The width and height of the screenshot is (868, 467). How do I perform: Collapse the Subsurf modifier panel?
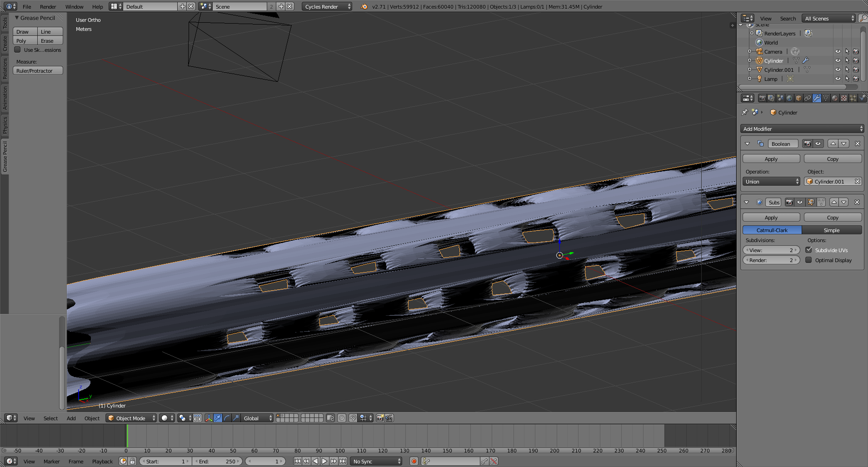coord(747,202)
